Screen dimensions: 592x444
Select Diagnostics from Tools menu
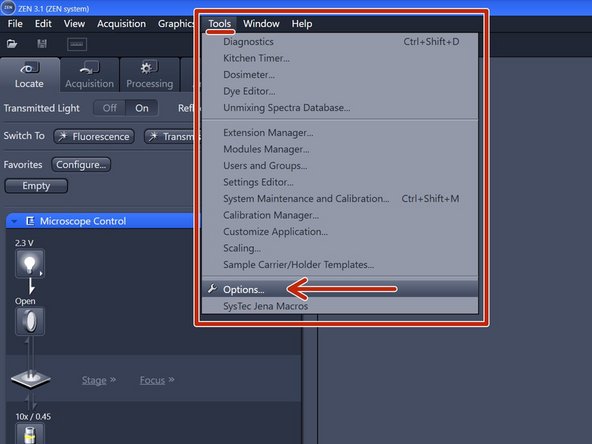(x=340, y=42)
